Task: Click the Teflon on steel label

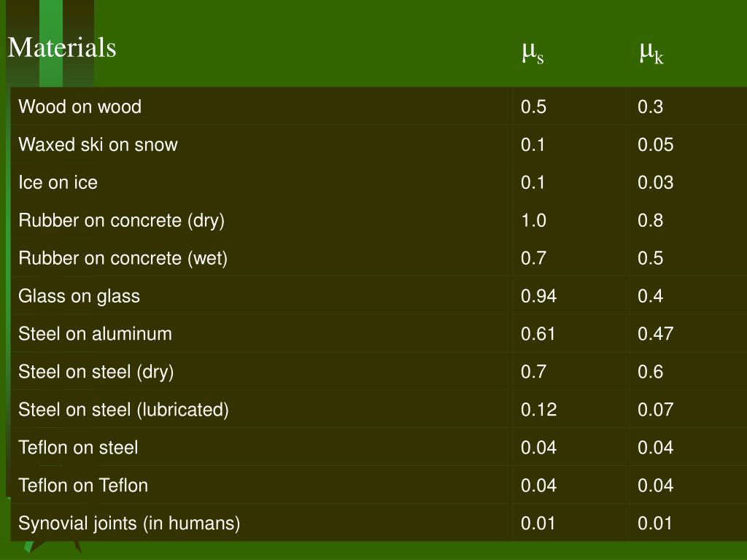Action: click(79, 448)
